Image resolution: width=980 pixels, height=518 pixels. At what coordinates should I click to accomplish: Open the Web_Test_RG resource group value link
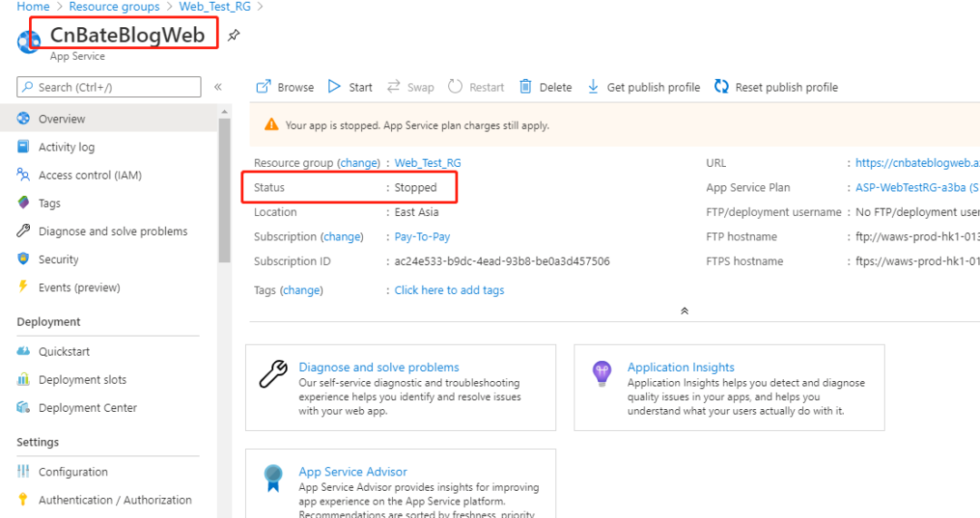427,162
